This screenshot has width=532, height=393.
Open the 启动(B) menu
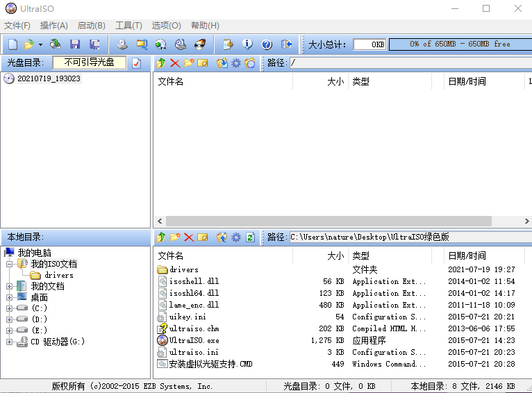[x=91, y=26]
